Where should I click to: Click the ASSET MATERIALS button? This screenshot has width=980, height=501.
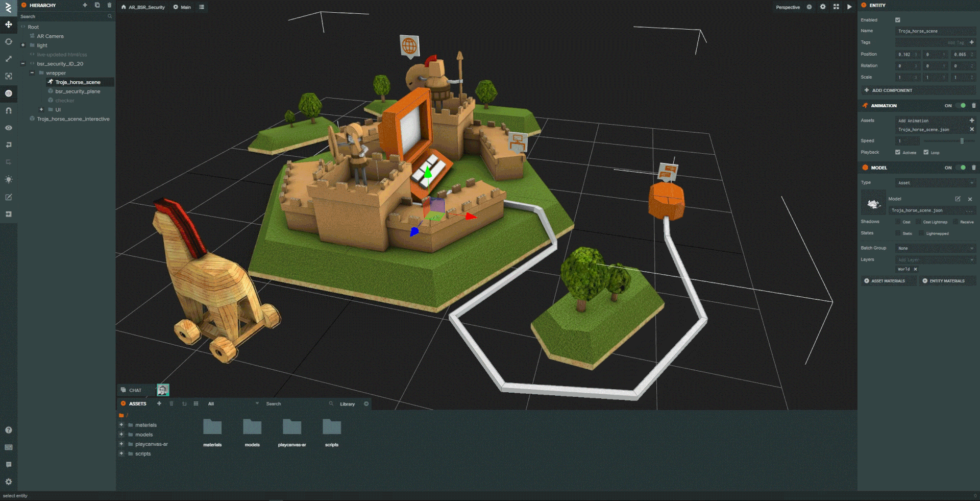click(x=888, y=281)
